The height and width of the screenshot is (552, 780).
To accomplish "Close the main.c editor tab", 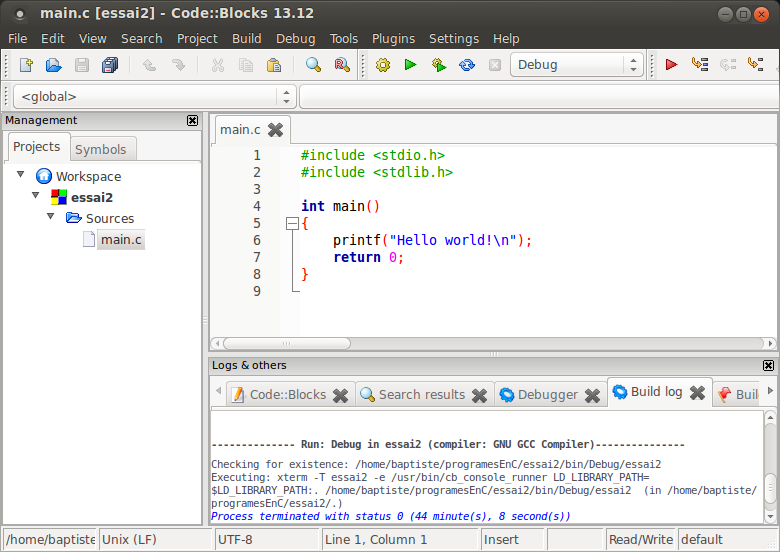I will click(x=275, y=130).
